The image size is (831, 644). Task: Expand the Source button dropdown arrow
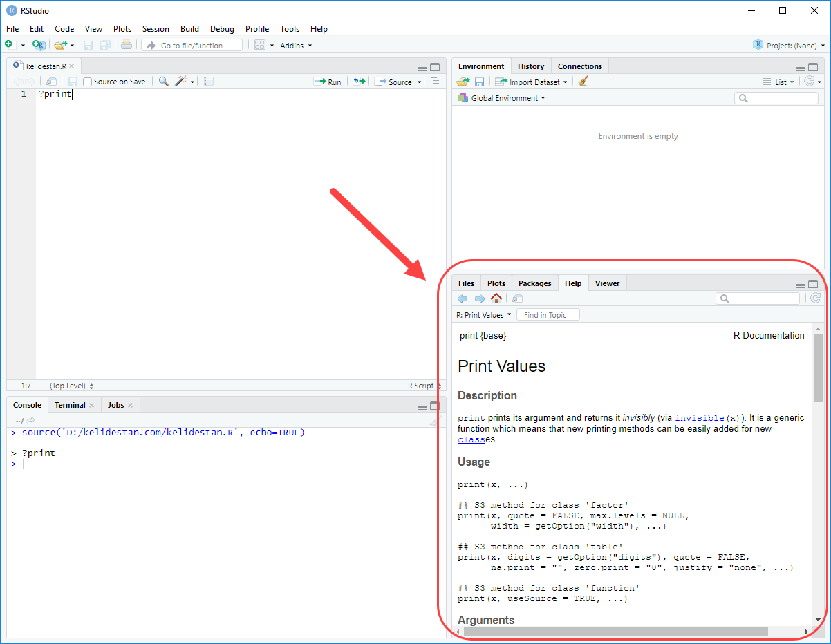419,82
